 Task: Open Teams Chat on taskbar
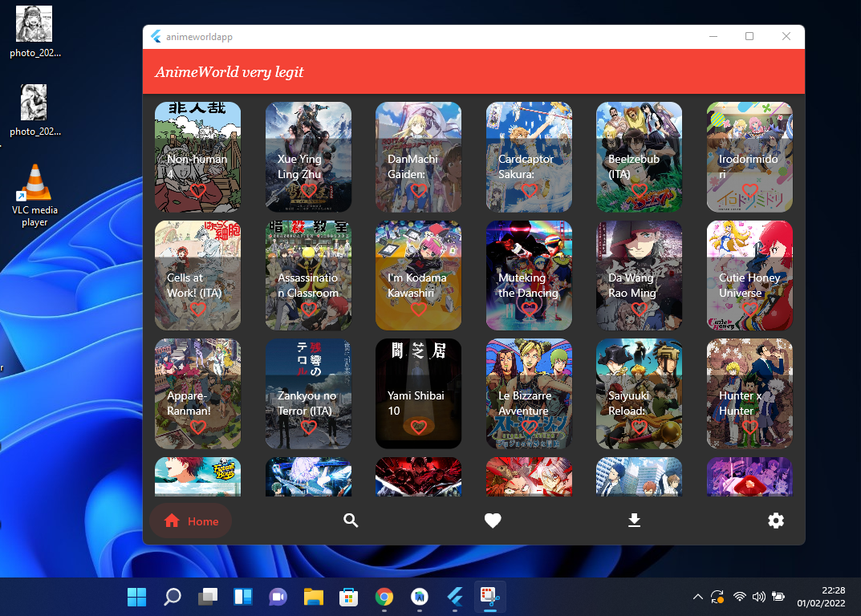[278, 597]
